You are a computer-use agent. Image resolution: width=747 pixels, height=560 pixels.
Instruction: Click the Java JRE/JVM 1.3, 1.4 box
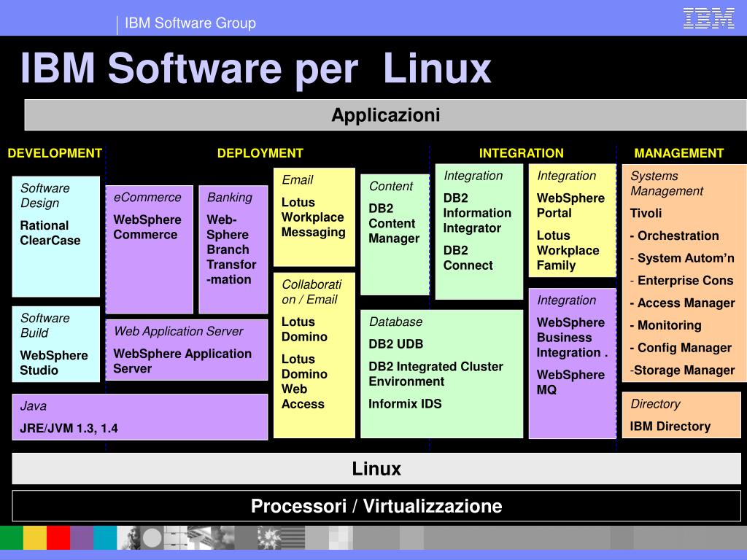click(x=139, y=416)
